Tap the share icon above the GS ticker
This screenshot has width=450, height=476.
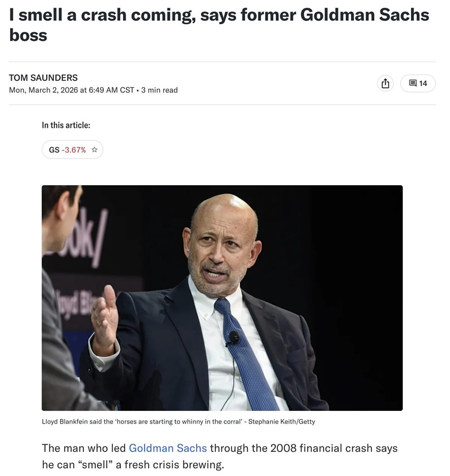pyautogui.click(x=386, y=83)
